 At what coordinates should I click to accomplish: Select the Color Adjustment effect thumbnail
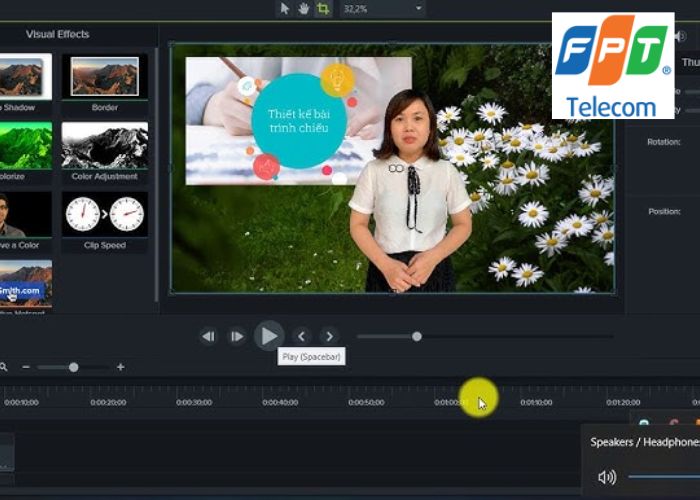(104, 145)
